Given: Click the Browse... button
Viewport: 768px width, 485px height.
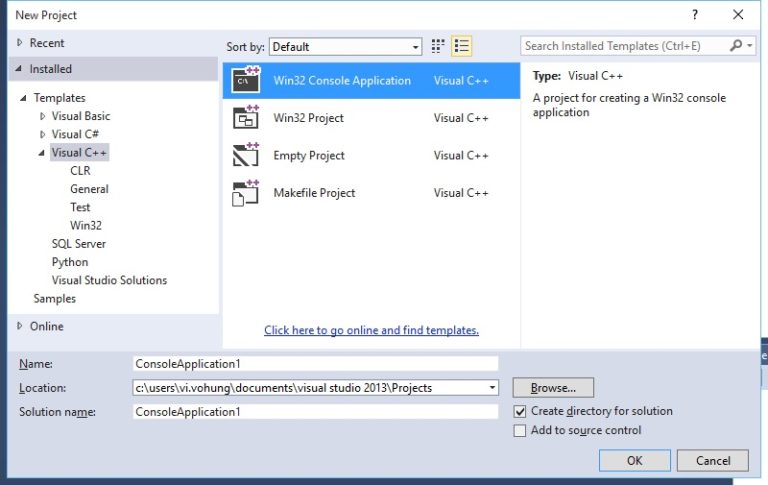Looking at the screenshot, I should [x=553, y=388].
